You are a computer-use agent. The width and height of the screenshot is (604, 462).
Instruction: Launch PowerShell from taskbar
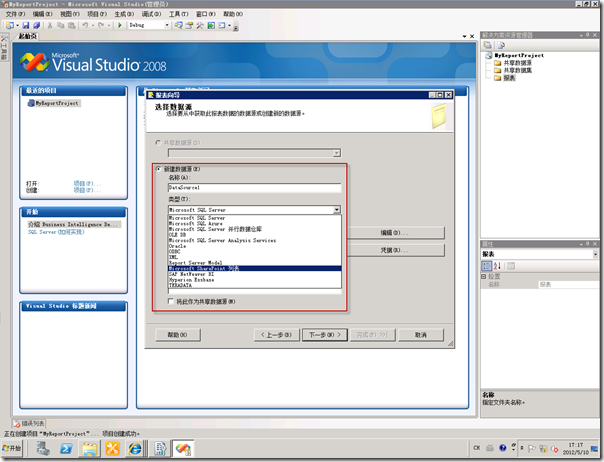tap(66, 449)
